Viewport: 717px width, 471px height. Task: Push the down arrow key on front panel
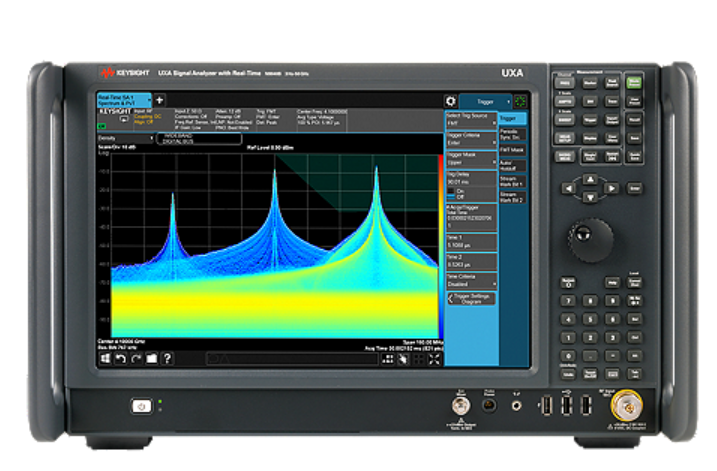coord(590,197)
